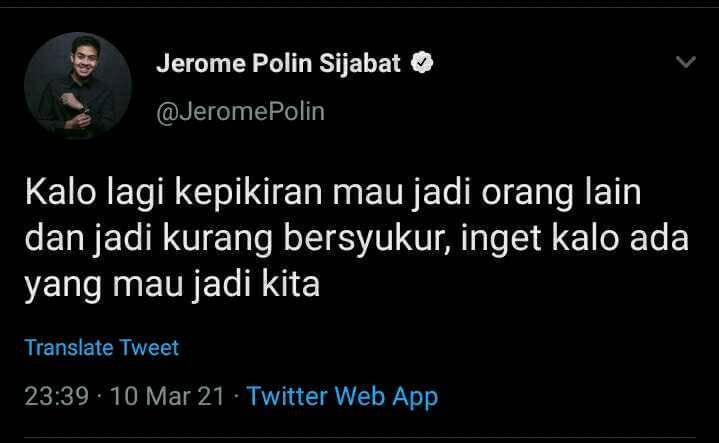
Task: Click the Translate Tweet link
Action: pyautogui.click(x=101, y=347)
